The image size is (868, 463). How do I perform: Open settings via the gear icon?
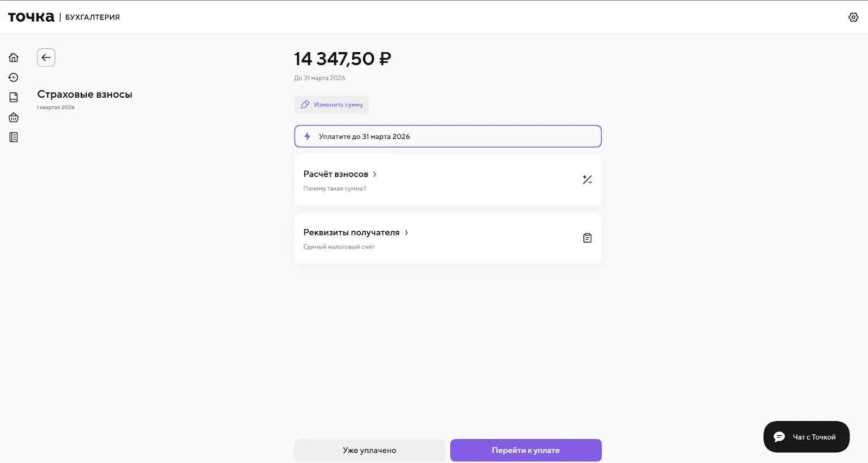click(853, 17)
